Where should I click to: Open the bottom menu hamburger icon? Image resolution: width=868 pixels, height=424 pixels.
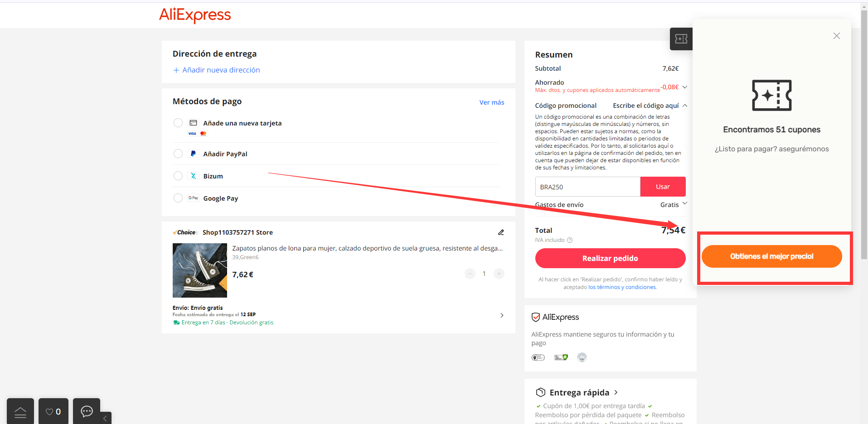(20, 411)
